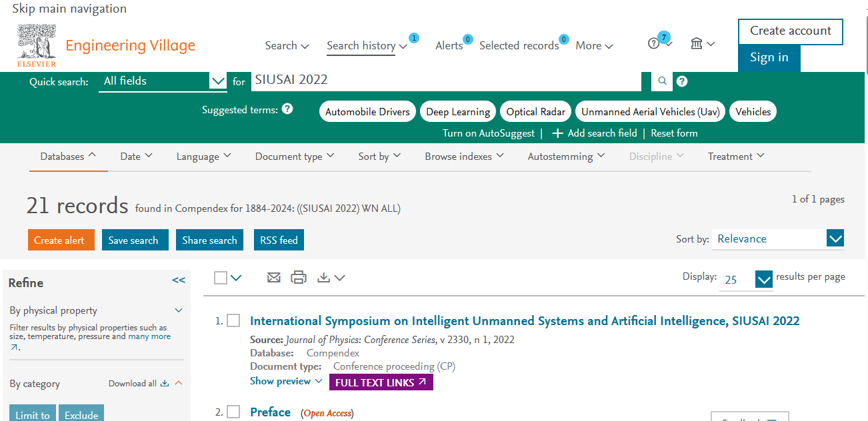868x421 pixels.
Task: Click the Create account button
Action: pyautogui.click(x=790, y=31)
